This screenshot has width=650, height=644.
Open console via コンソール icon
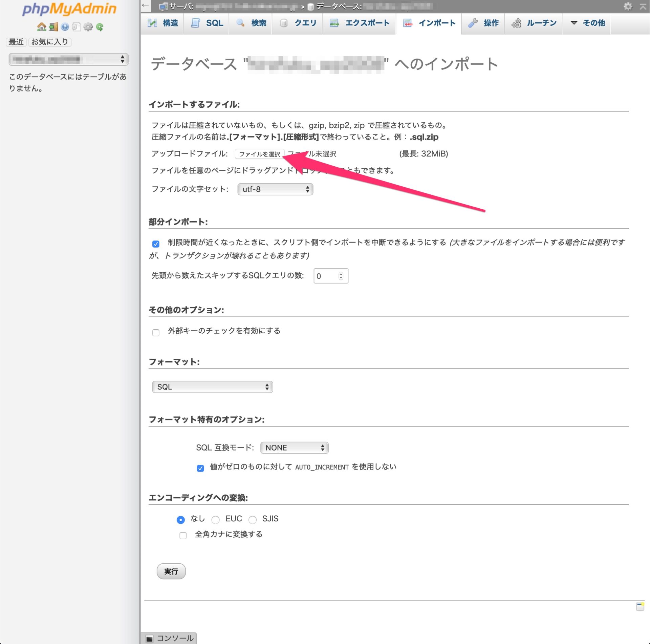[x=149, y=638]
